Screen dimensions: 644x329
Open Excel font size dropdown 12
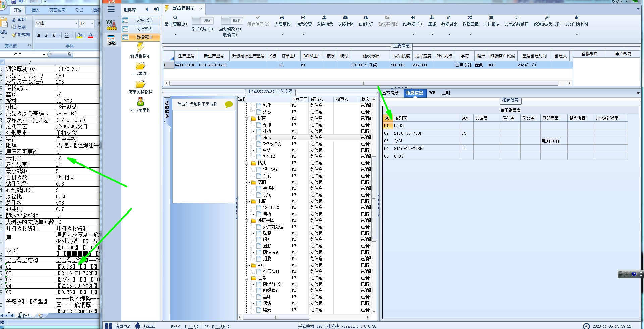click(x=92, y=23)
